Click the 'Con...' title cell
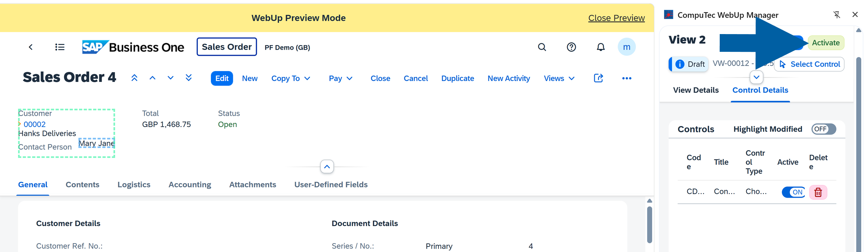Viewport: 868px width, 252px height. coord(724,192)
